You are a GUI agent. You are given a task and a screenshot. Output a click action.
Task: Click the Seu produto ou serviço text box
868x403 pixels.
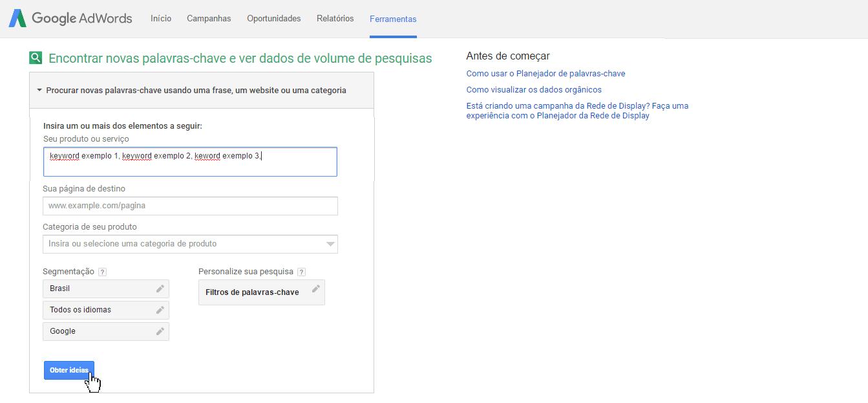[x=190, y=162]
